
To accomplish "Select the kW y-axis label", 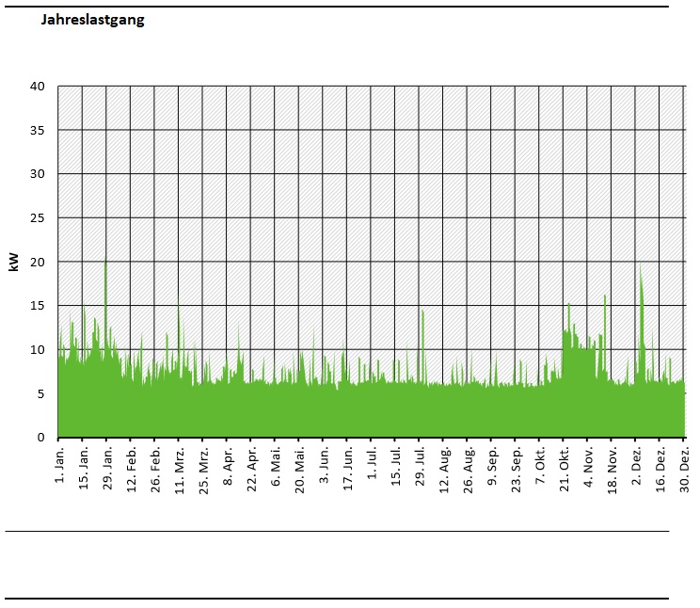I will click(14, 262).
